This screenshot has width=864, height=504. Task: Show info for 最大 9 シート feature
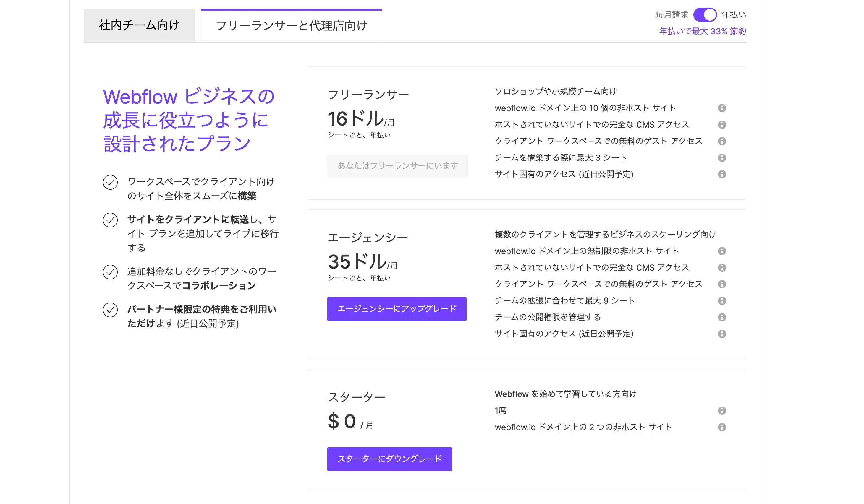coord(722,301)
